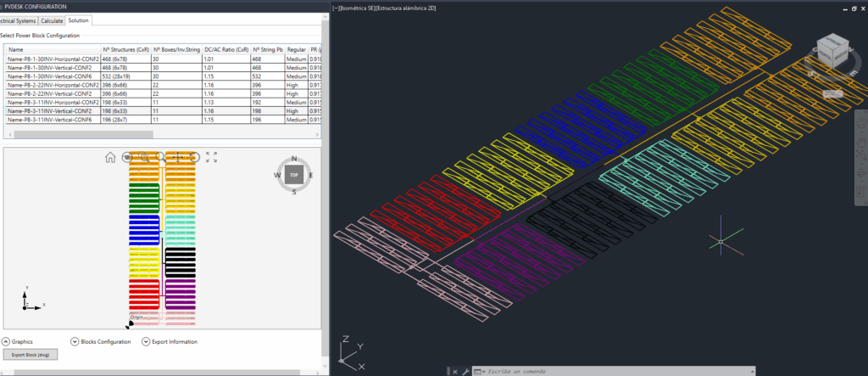Select row Name-PB-2-22INV-Horizontal-CONF2
This screenshot has height=376, width=868.
point(53,86)
